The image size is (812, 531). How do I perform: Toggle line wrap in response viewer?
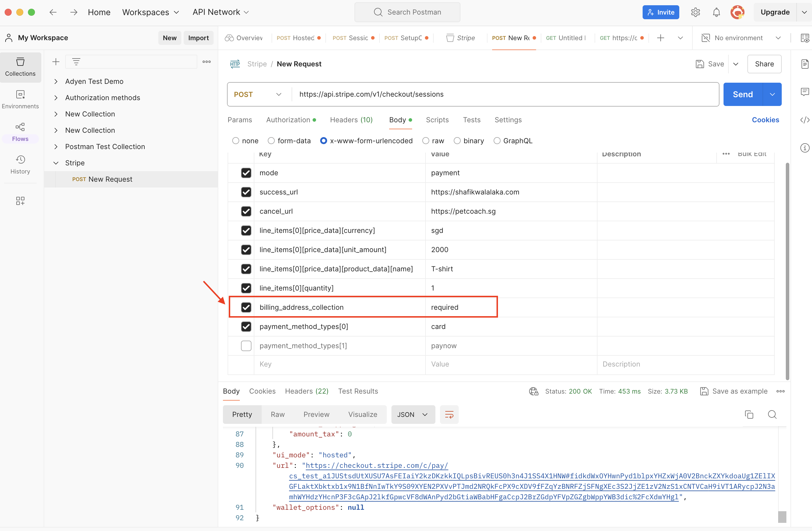click(x=449, y=414)
